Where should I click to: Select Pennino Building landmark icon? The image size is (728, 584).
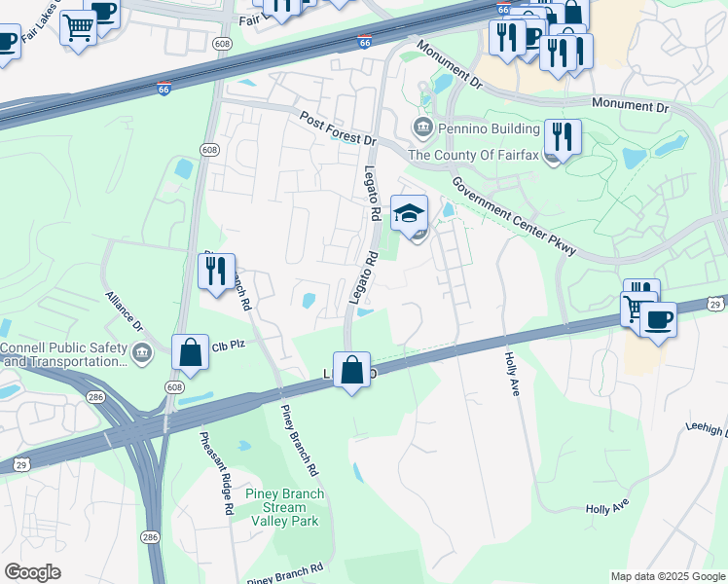pyautogui.click(x=423, y=128)
